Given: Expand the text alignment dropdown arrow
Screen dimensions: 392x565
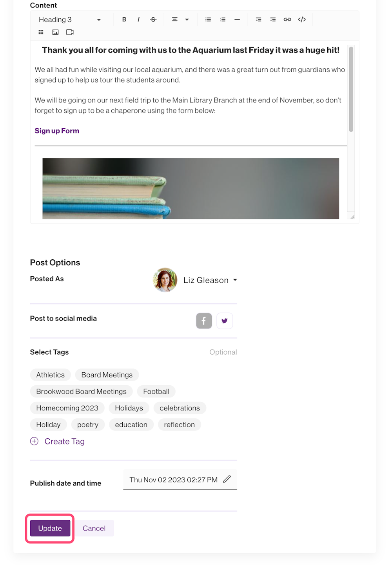Looking at the screenshot, I should [187, 20].
